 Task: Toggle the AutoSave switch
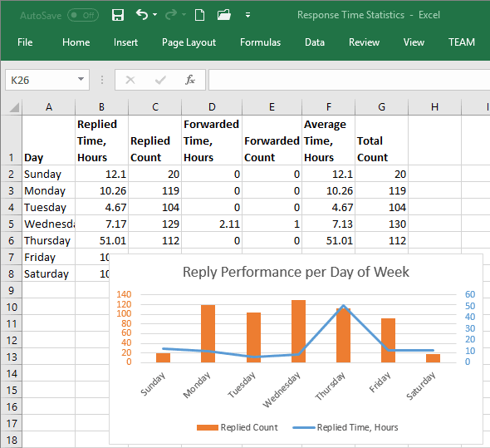[x=83, y=15]
